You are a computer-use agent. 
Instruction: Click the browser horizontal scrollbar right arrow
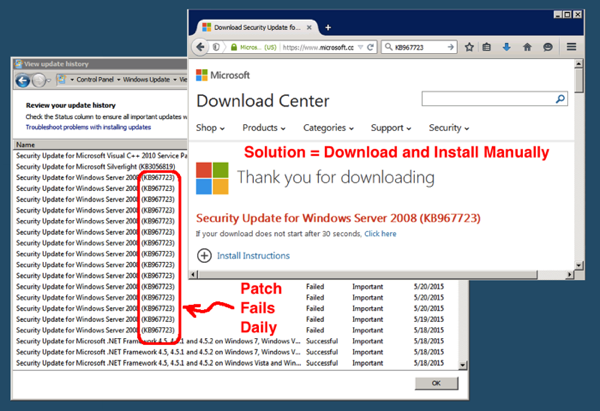pyautogui.click(x=570, y=274)
